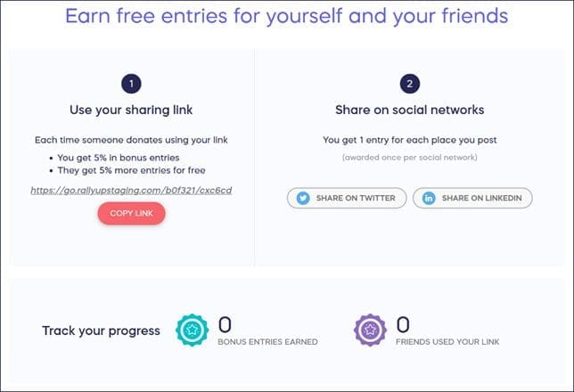Click the step 1 number circle
This screenshot has height=392, width=574.
tap(131, 85)
